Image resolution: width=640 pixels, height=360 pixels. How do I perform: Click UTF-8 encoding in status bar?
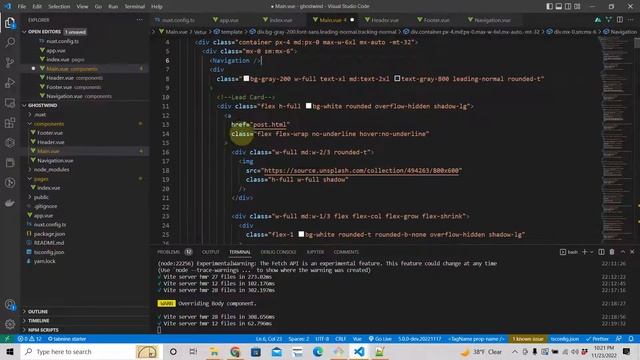(322, 339)
